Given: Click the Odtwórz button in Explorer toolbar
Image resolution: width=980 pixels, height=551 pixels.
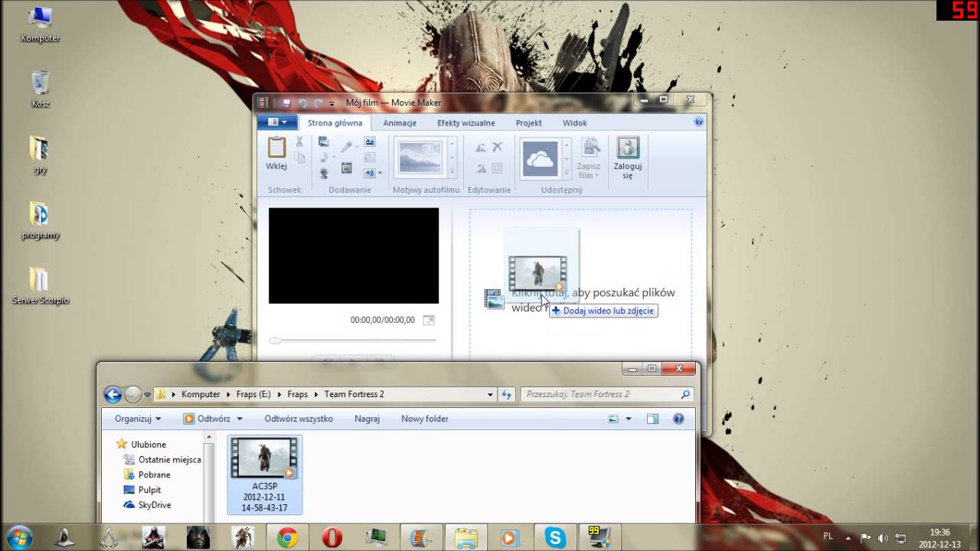Looking at the screenshot, I should tap(207, 419).
